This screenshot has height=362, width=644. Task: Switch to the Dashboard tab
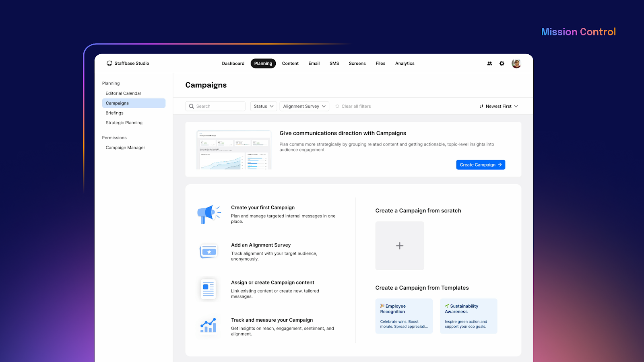pyautogui.click(x=233, y=64)
